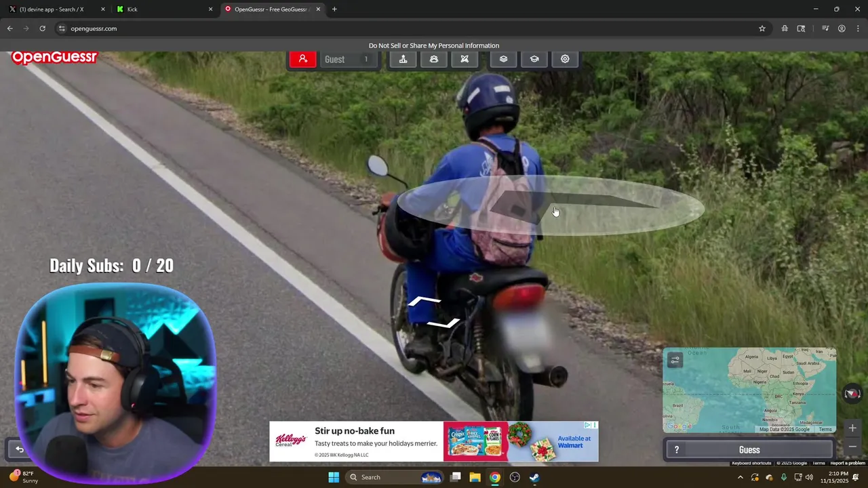Zoom out with the minus button
This screenshot has height=488, width=868.
coord(852,447)
